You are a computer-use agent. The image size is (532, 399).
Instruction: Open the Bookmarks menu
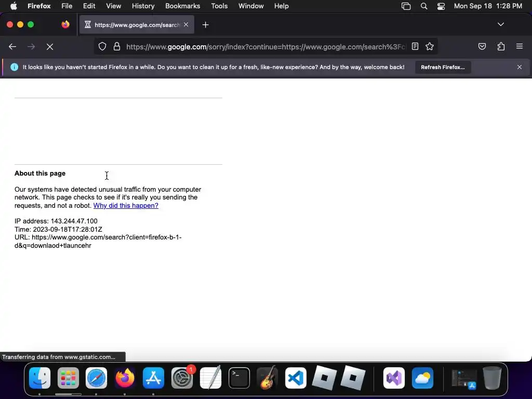pyautogui.click(x=182, y=6)
